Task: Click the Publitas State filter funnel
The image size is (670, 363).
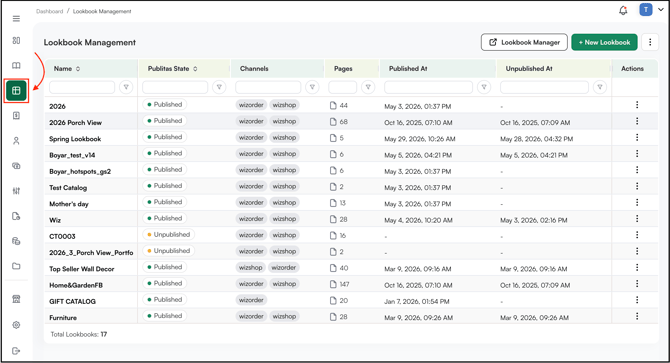Action: click(219, 87)
